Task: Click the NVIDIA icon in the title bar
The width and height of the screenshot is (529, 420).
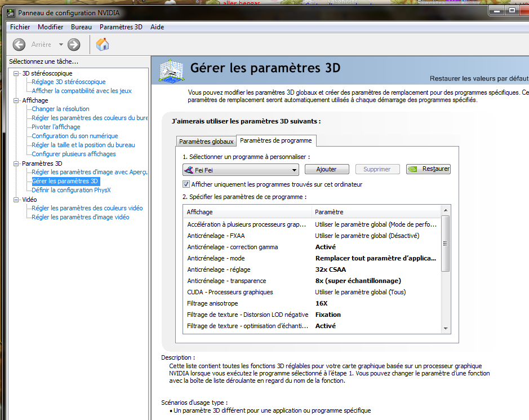Action: tap(11, 13)
